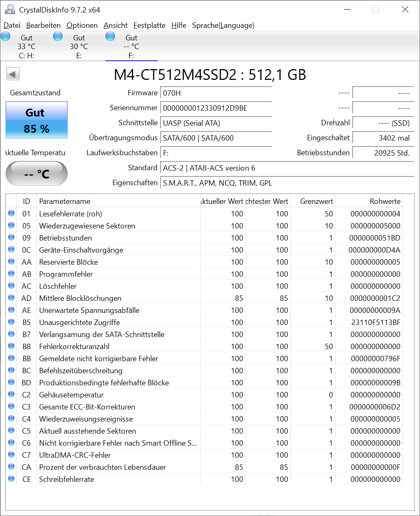Click the Seriennummer field
The width and height of the screenshot is (420, 516).
pyautogui.click(x=216, y=108)
